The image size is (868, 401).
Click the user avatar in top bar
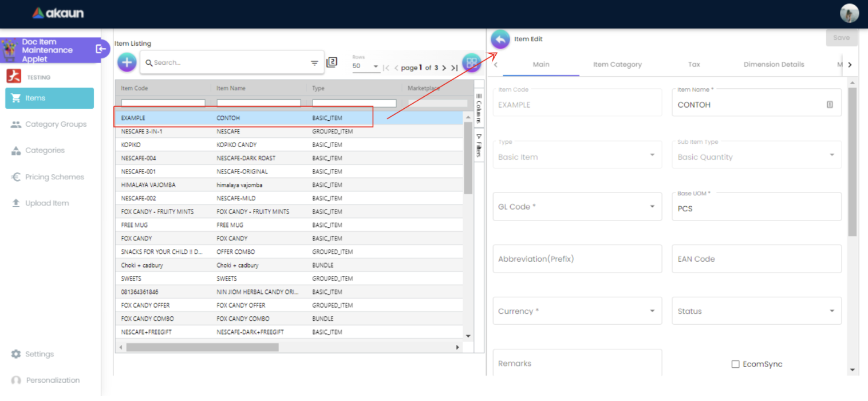[x=849, y=13]
